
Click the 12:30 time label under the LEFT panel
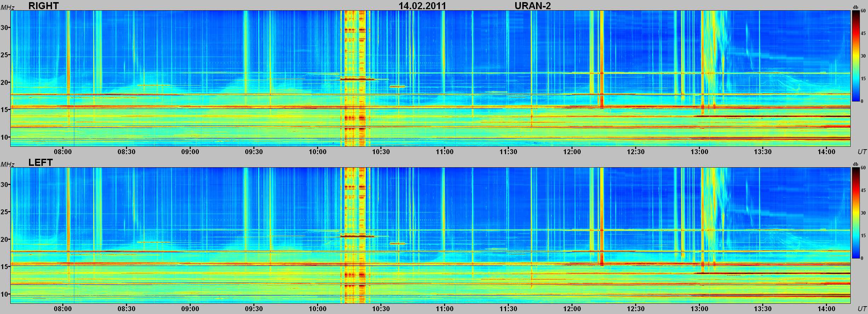636,309
